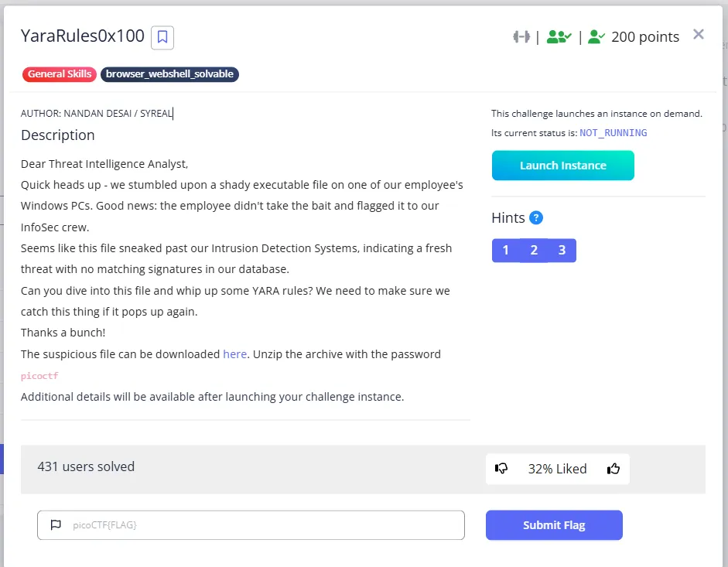The height and width of the screenshot is (567, 728).
Task: Click the group solved checkmark icon
Action: coord(559,36)
